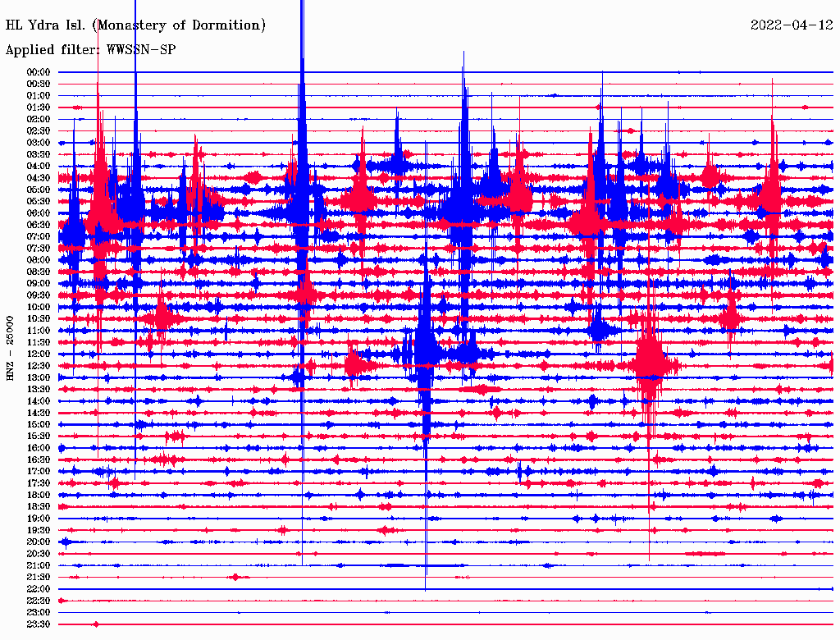Click the 22:00 time label
Viewport: 840px width, 640px height.
(x=38, y=589)
